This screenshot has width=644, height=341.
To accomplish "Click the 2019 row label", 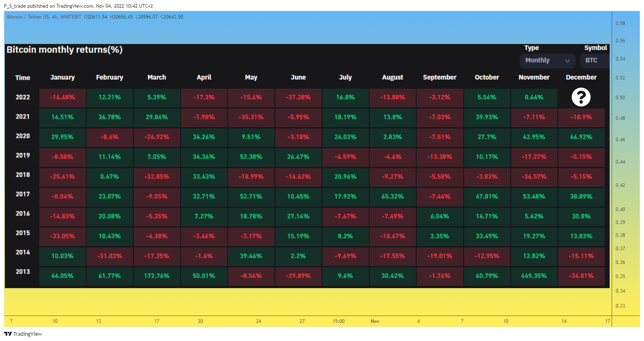I will [x=23, y=155].
